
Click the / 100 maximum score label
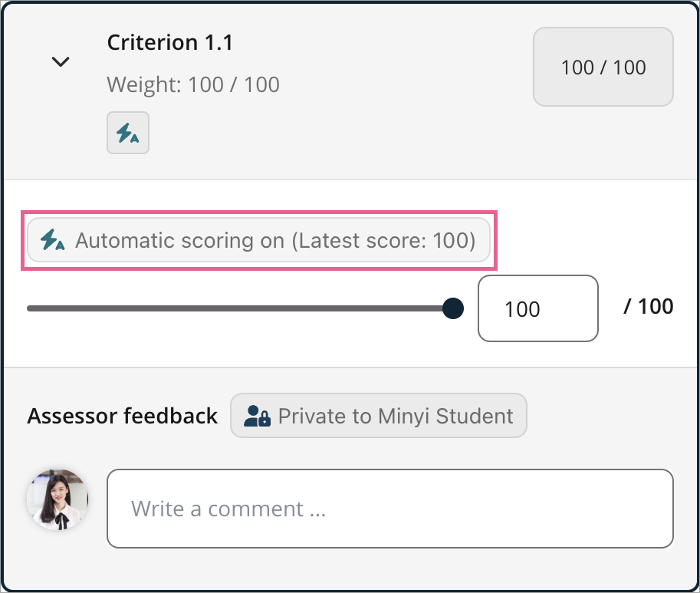click(x=648, y=307)
